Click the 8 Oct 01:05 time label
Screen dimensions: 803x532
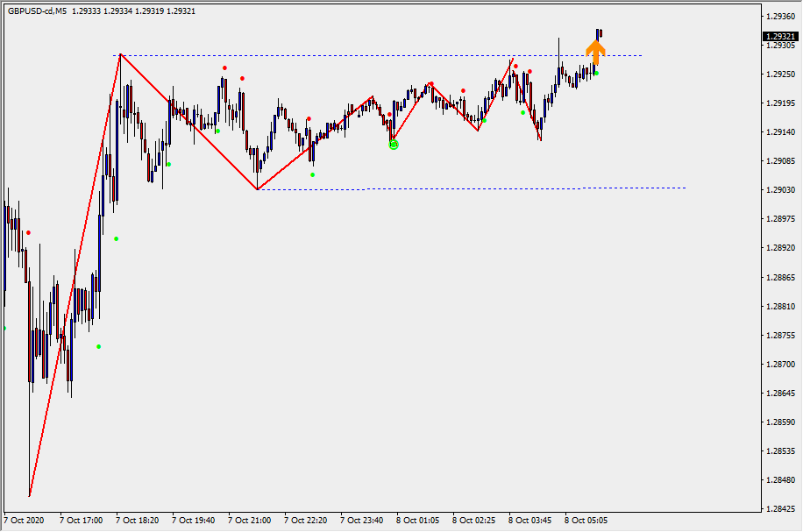point(416,520)
